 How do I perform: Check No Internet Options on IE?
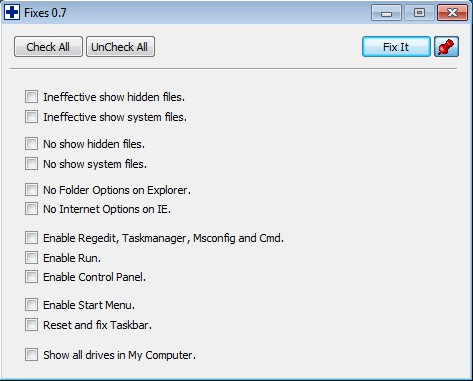(31, 209)
